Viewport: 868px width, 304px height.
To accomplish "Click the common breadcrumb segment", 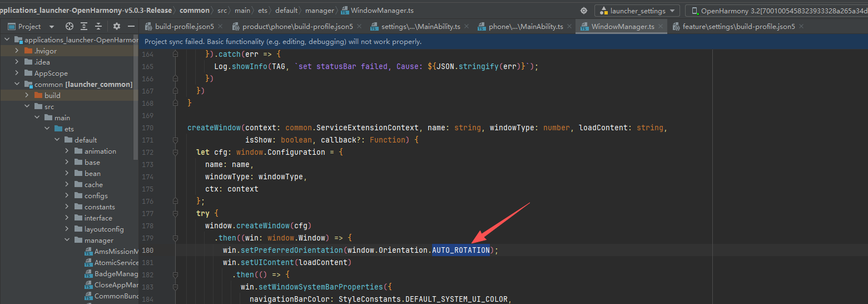I will click(x=195, y=11).
